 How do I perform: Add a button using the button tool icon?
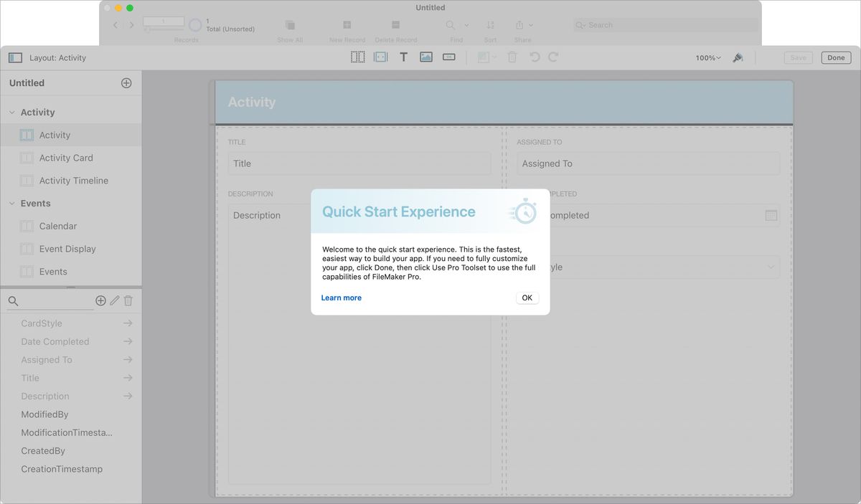449,57
